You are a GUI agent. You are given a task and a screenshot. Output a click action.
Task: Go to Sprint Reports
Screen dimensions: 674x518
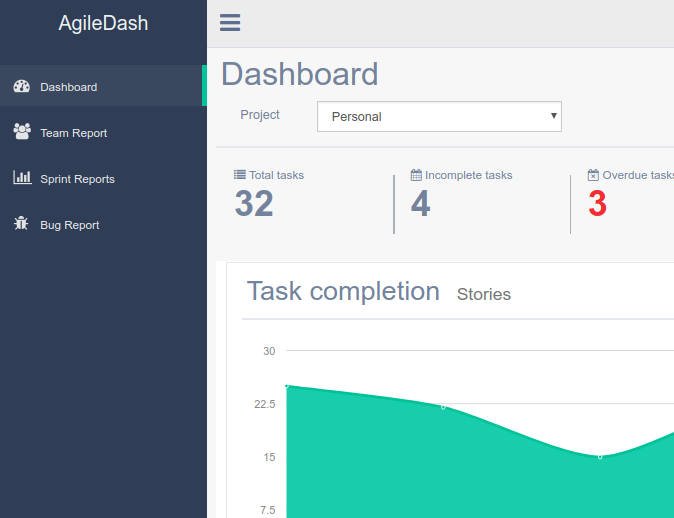tap(103, 178)
